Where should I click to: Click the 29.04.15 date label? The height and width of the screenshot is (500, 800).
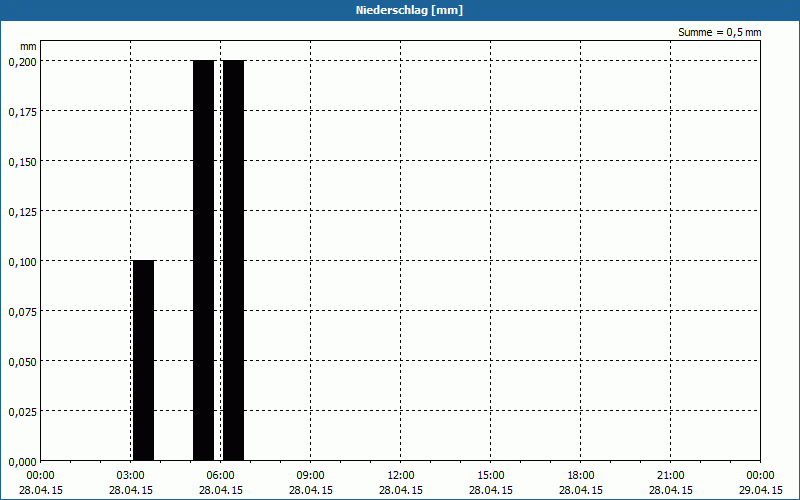coord(760,490)
